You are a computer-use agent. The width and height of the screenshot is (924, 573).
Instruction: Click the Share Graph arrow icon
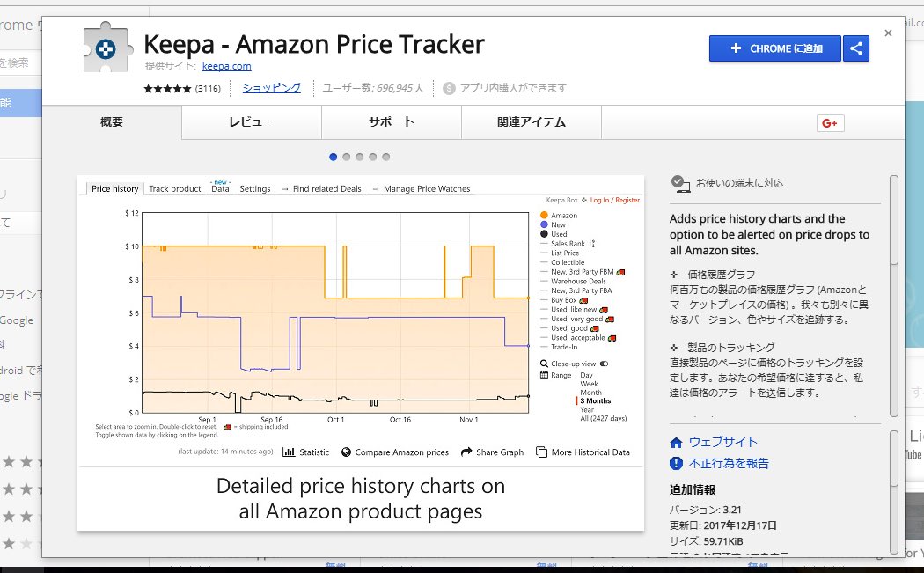[466, 452]
